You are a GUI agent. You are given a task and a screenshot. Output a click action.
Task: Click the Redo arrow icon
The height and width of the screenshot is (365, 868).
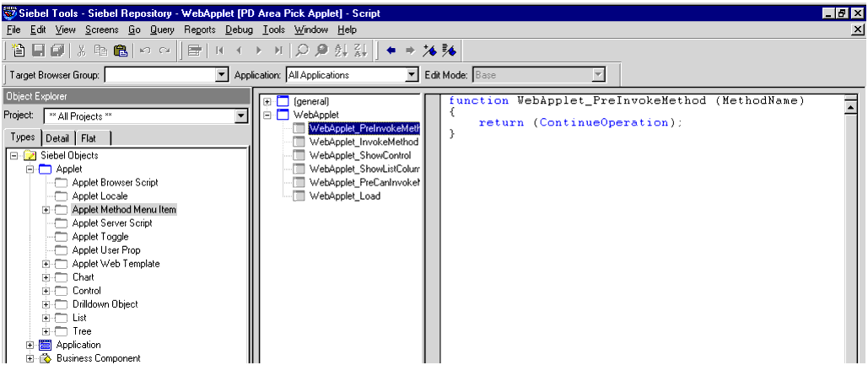[x=164, y=51]
